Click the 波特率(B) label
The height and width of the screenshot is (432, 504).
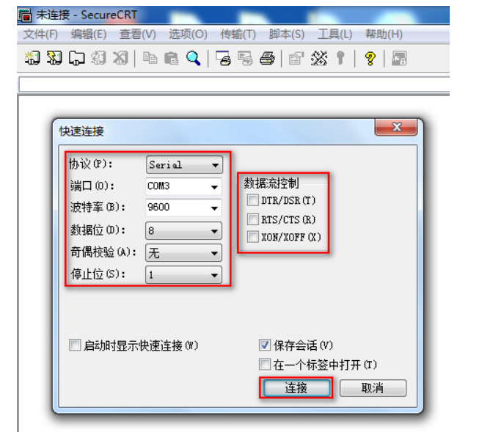[98, 208]
